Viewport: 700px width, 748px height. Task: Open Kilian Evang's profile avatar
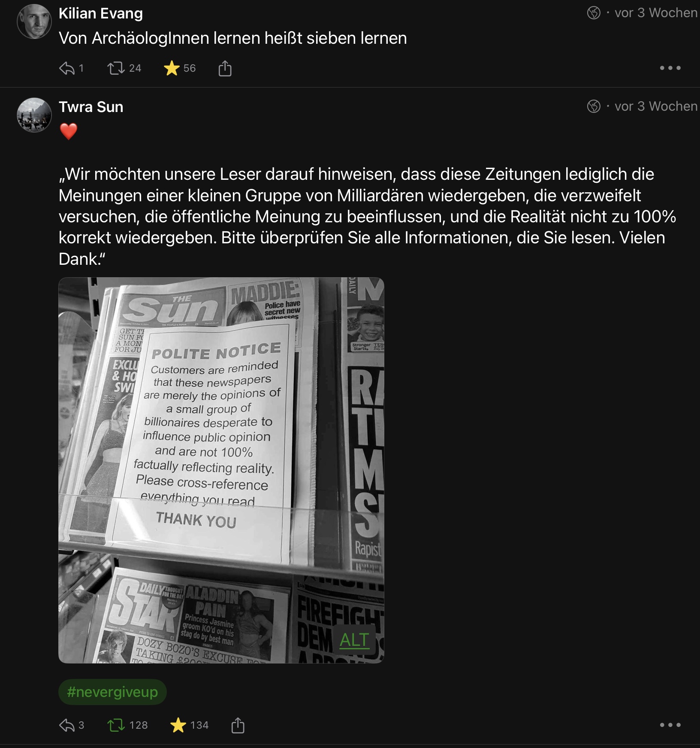point(34,21)
